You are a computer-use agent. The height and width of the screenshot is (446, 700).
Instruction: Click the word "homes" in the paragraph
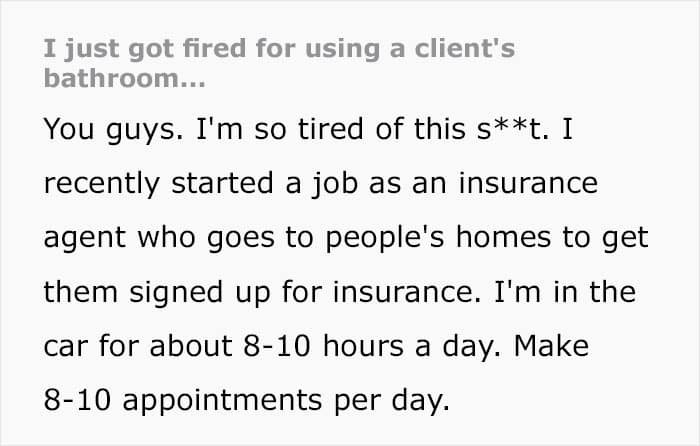[503, 237]
